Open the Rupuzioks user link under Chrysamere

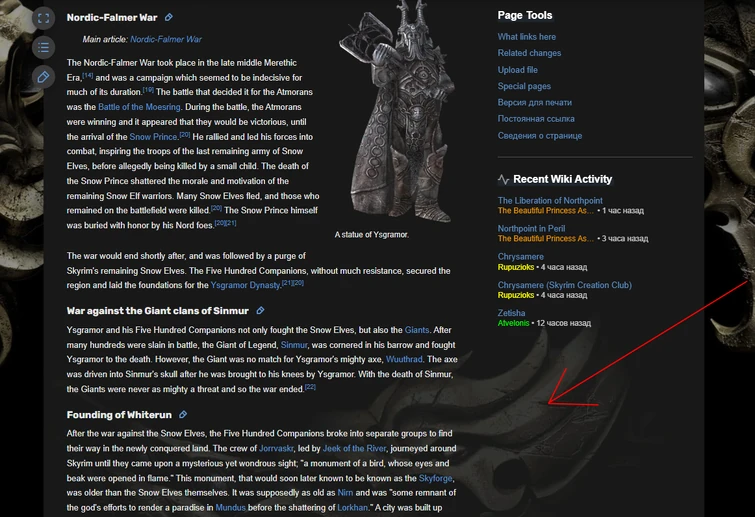point(516,267)
